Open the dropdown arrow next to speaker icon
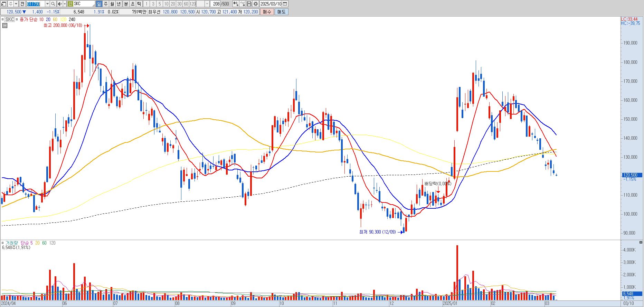The image size is (644, 307). (x=65, y=4)
